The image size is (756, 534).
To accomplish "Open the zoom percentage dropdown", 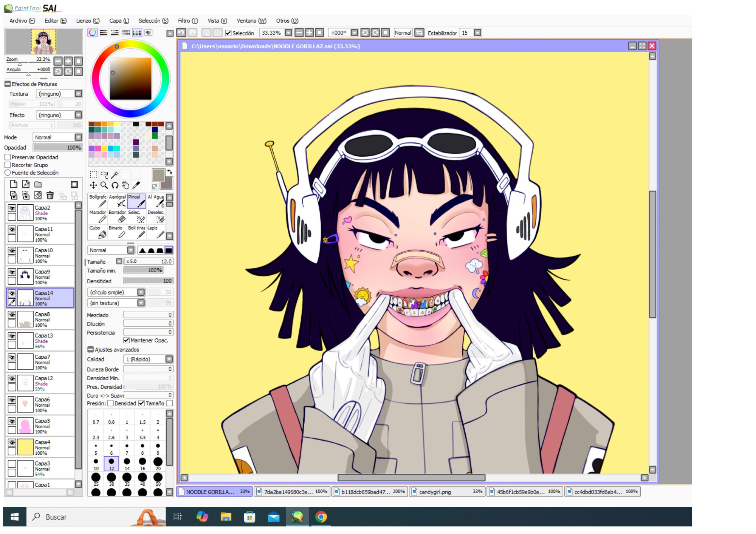I will (x=288, y=33).
